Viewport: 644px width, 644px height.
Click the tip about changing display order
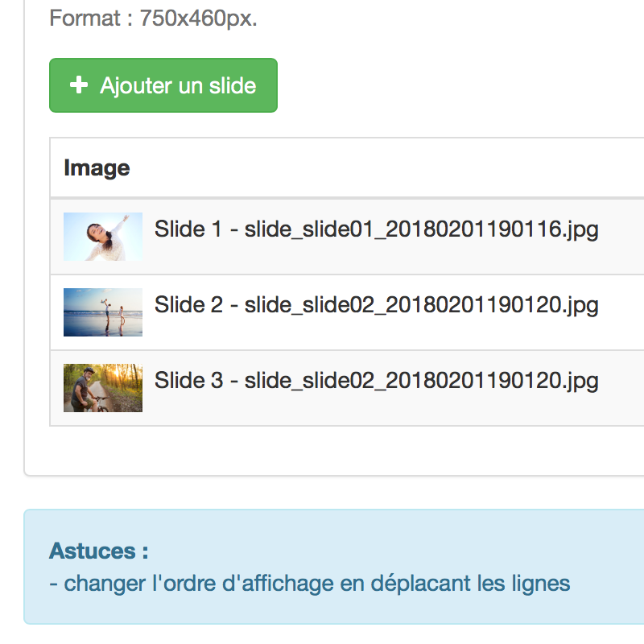click(310, 584)
